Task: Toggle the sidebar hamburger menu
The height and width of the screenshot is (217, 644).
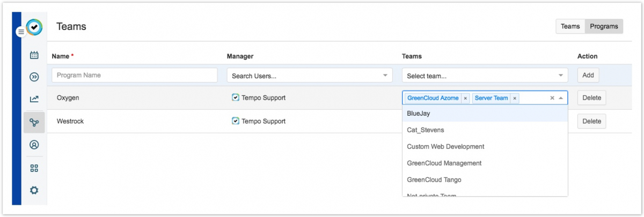Action: 21,32
